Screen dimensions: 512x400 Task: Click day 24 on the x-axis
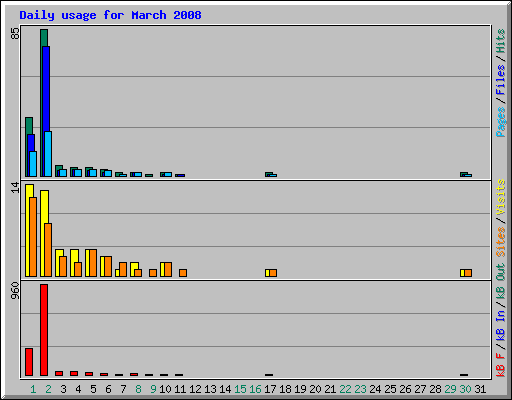[x=375, y=389]
